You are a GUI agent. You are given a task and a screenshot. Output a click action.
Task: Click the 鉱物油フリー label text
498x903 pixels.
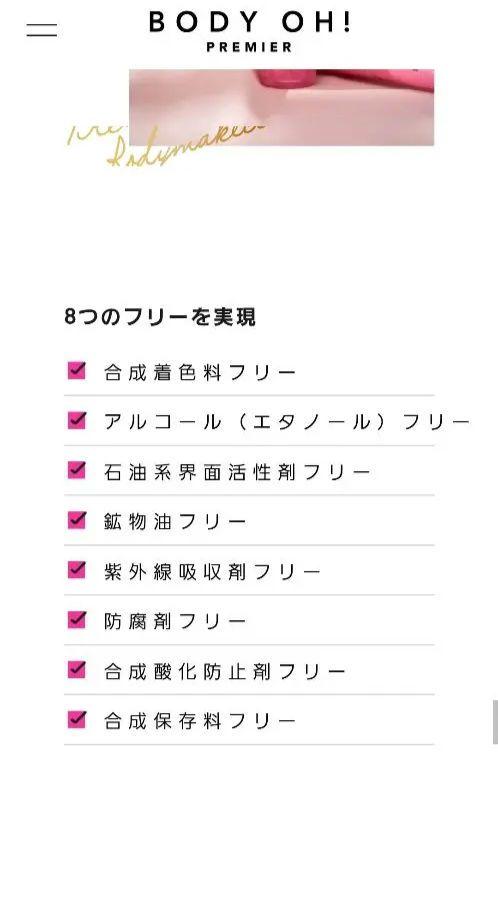(174, 522)
